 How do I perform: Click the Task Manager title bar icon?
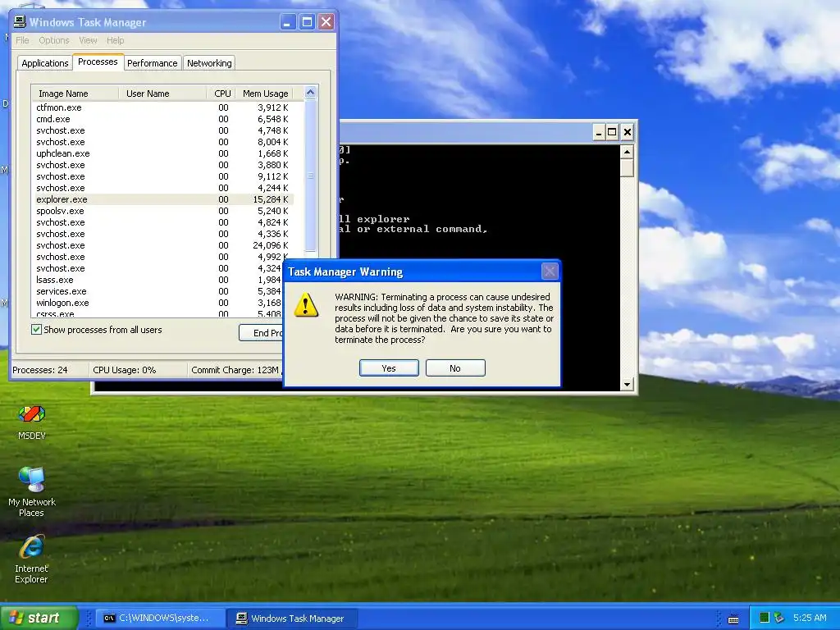pyautogui.click(x=20, y=22)
